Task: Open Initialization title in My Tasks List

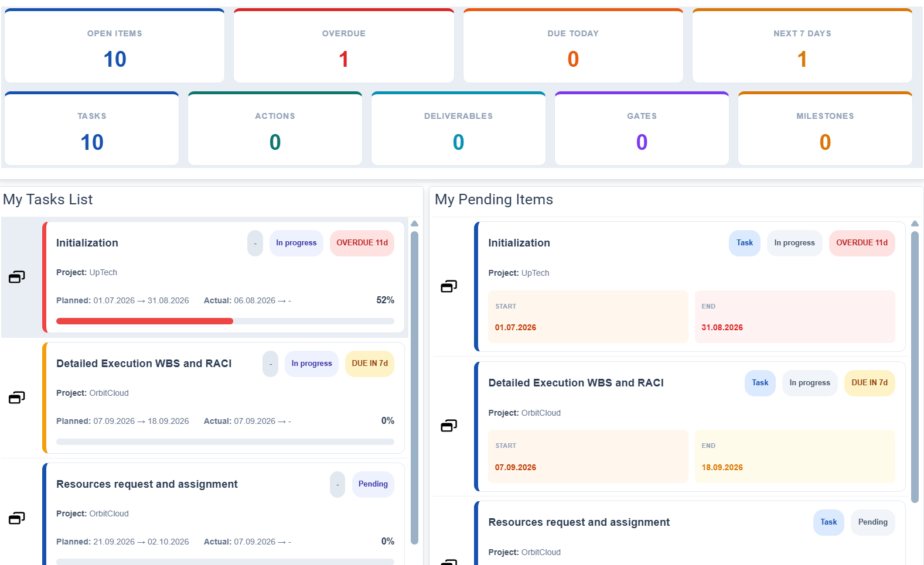Action: [x=87, y=243]
